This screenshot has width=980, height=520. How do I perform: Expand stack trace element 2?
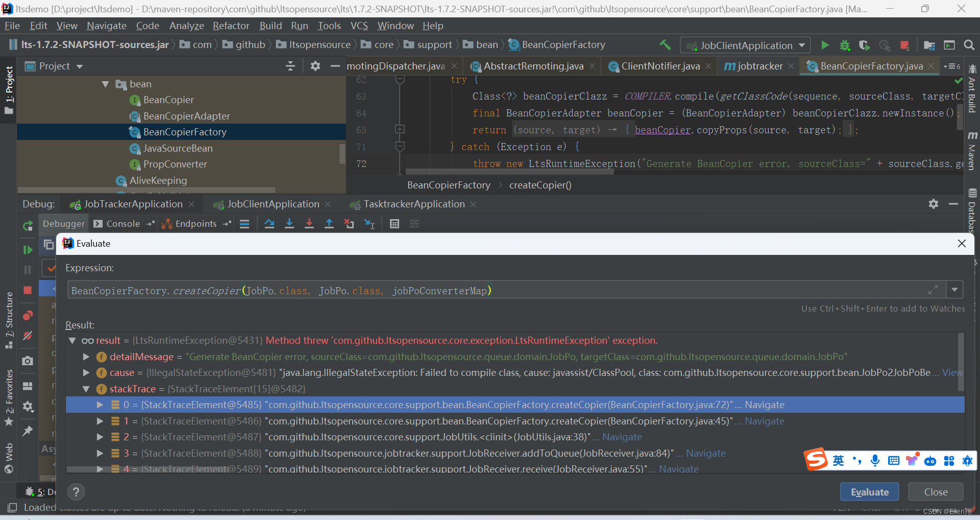(x=100, y=437)
